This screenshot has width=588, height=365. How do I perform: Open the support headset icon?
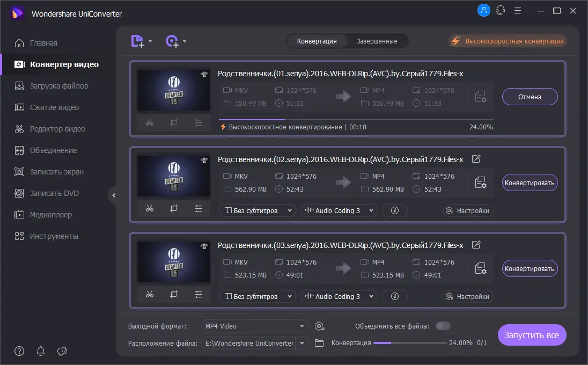click(501, 11)
